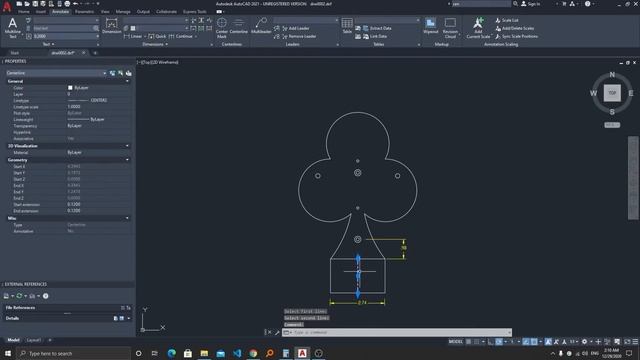Switch to the Layout1 tab
This screenshot has height=360, width=640.
click(33, 340)
